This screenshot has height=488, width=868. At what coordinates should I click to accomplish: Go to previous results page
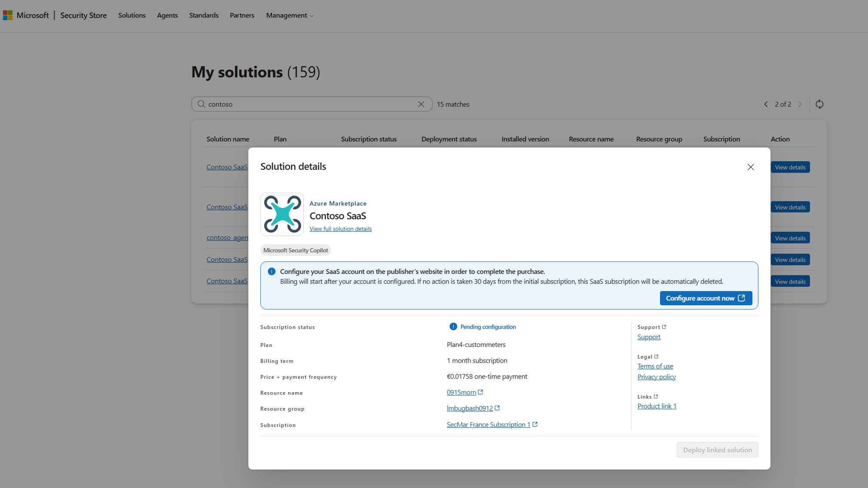coord(766,104)
